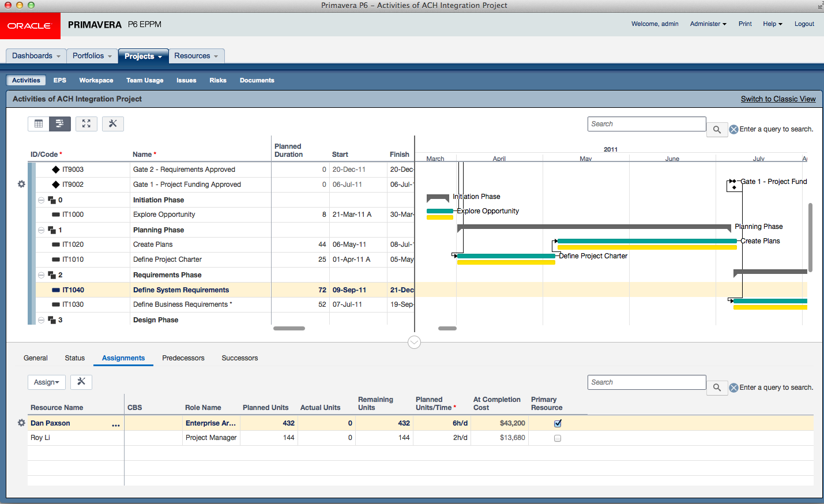Switch to table-only view icon

click(x=39, y=123)
